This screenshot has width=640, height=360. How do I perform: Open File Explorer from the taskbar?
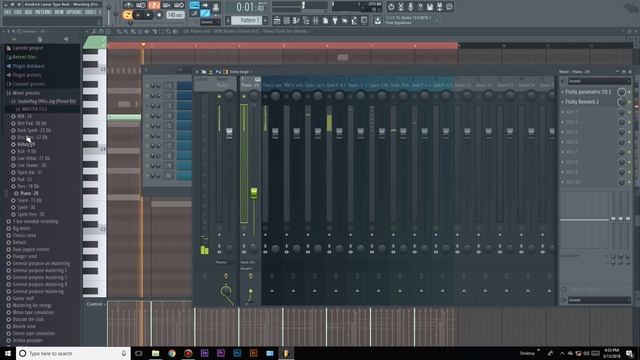(156, 353)
